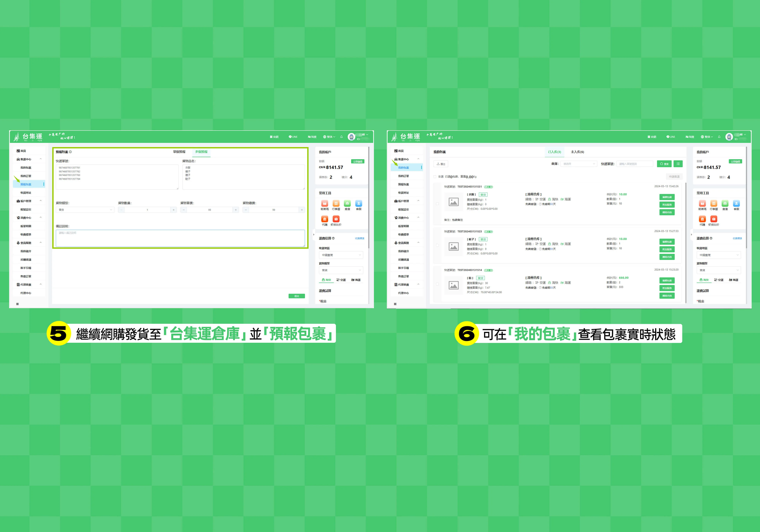
Task: Click 轉寄內地 button for package TEST202403131523
Action: pos(667,257)
